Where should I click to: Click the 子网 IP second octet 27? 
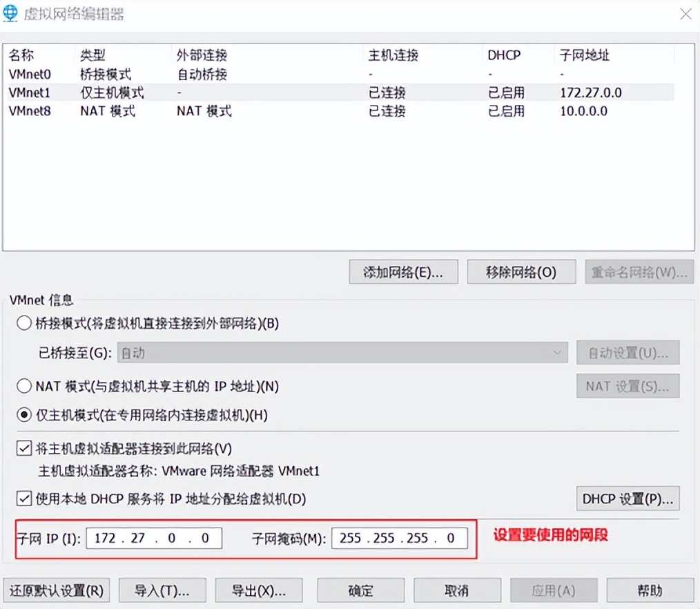[x=138, y=538]
